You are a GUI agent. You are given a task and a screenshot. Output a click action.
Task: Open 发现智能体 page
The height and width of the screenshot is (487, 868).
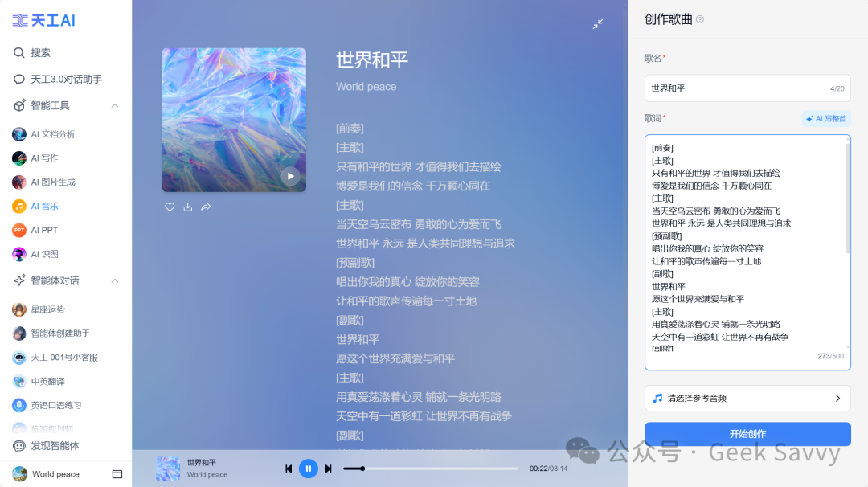(47, 446)
